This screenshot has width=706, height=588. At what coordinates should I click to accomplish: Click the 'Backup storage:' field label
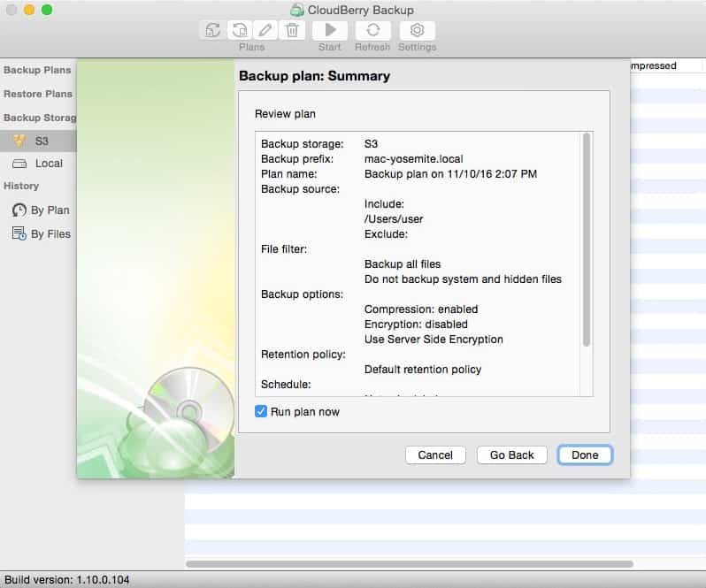pos(302,144)
